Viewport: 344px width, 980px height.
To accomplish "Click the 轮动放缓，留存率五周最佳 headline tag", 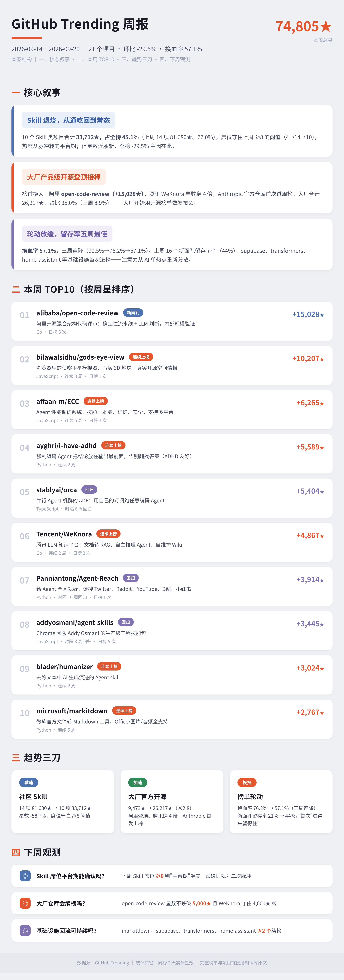I will (67, 234).
